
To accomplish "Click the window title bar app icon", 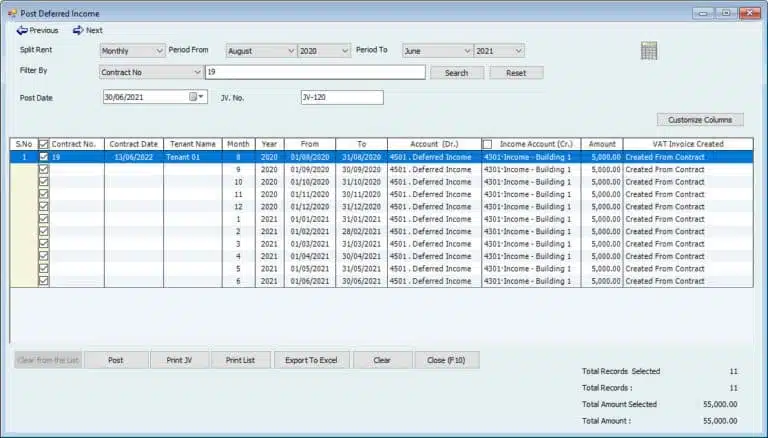I will pyautogui.click(x=11, y=12).
